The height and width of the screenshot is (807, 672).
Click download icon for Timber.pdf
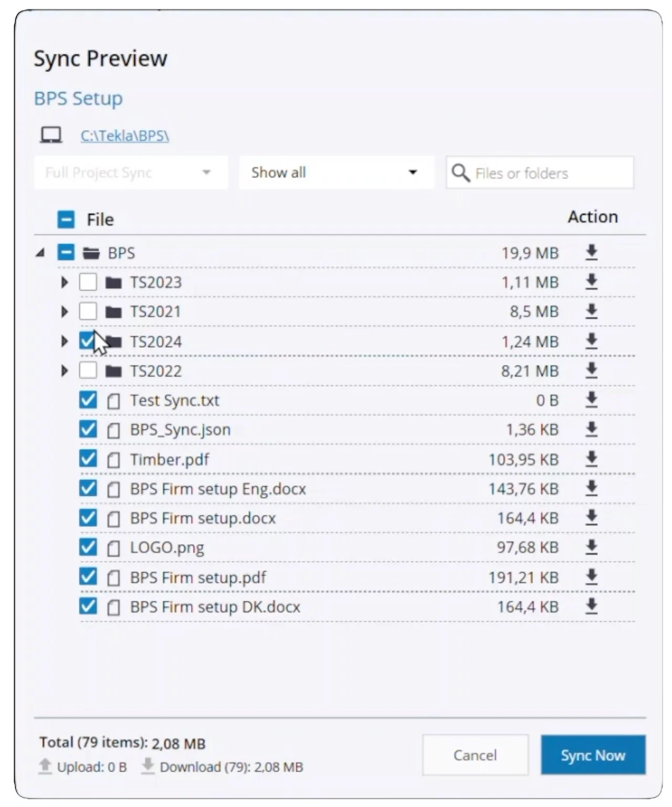coord(591,459)
